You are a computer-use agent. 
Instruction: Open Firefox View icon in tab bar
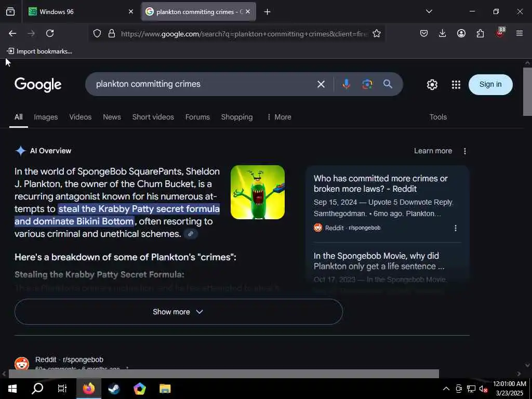[x=10, y=11]
